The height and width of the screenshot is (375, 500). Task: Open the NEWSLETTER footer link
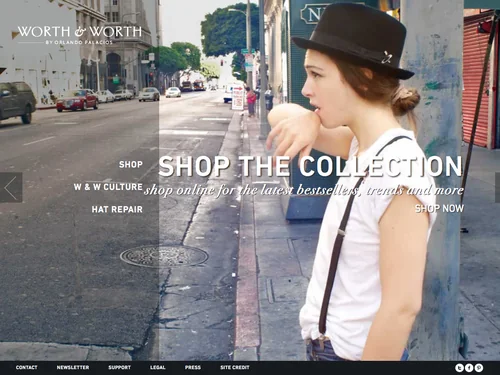pos(73,367)
